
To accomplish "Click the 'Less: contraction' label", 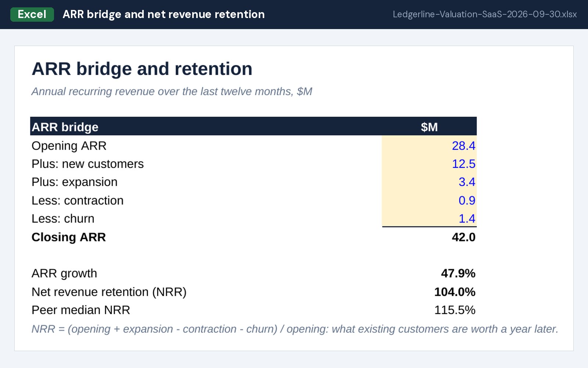I will point(78,200).
